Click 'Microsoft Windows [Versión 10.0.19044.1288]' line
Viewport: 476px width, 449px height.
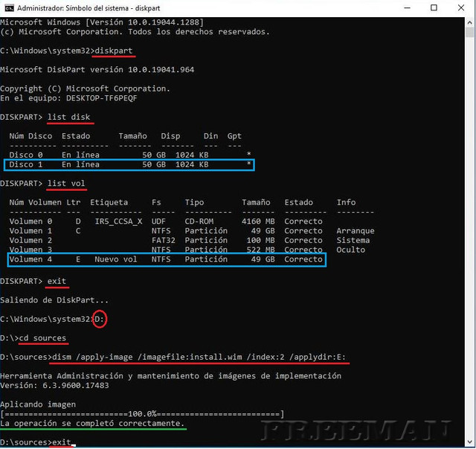102,22
